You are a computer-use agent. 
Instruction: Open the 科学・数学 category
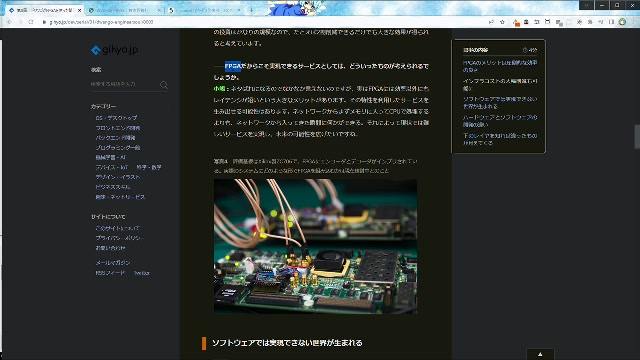149,167
